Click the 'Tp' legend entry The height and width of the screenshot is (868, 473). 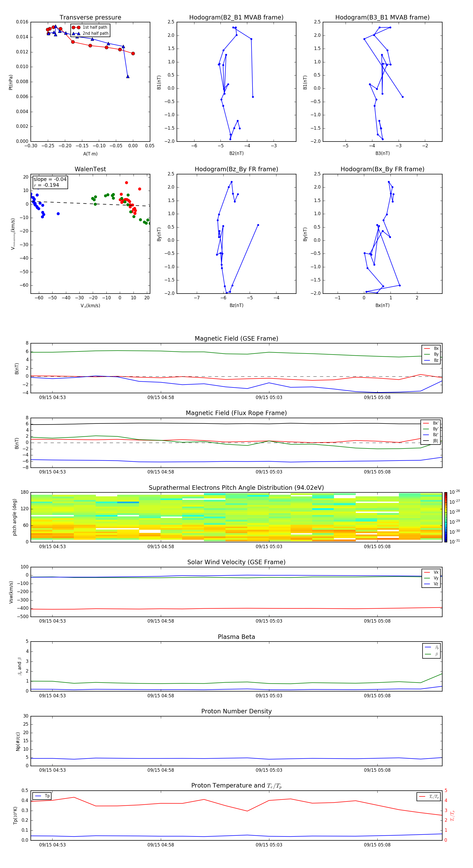coord(42,796)
